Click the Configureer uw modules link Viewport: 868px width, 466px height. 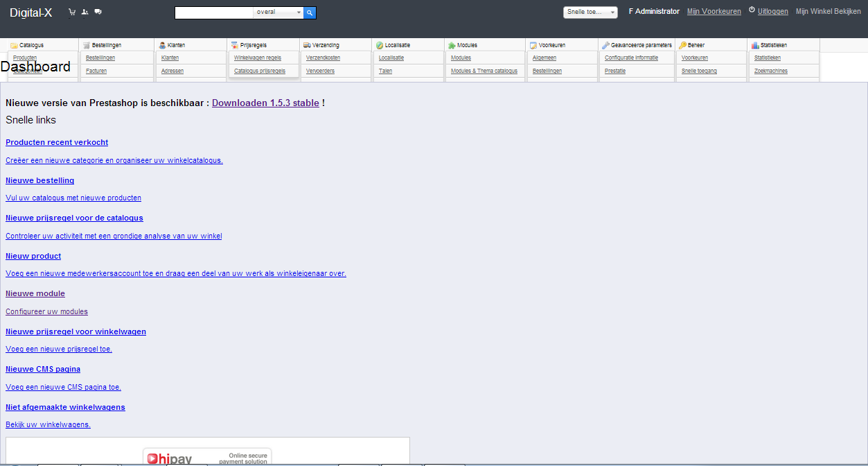[x=46, y=311]
